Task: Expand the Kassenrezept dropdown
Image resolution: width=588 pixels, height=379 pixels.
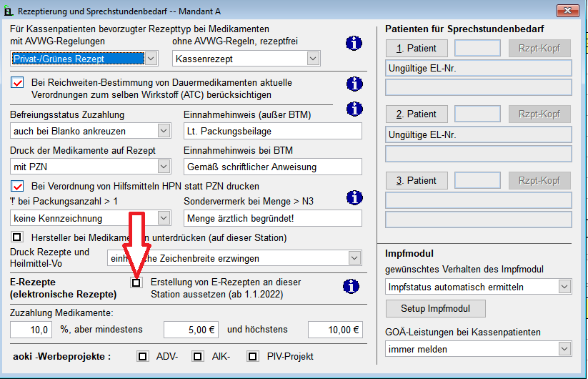Action: (x=312, y=59)
